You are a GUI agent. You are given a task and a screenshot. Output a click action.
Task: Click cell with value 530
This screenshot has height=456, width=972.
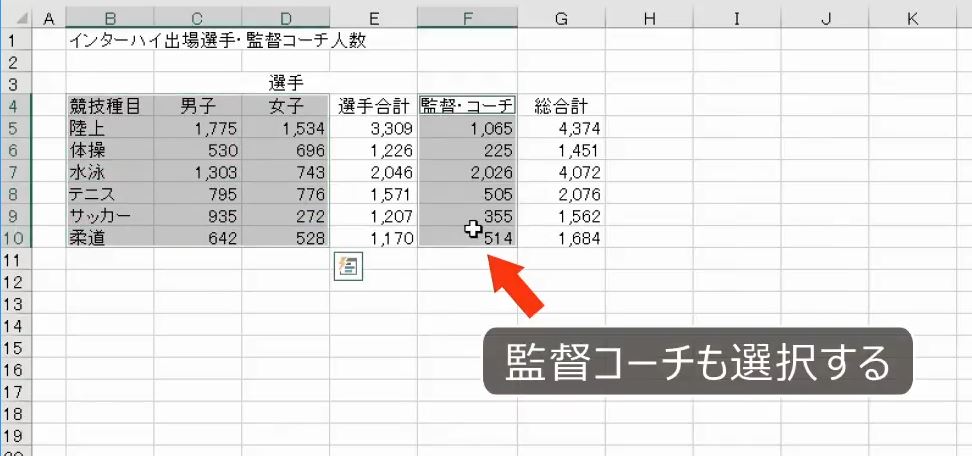[x=198, y=149]
